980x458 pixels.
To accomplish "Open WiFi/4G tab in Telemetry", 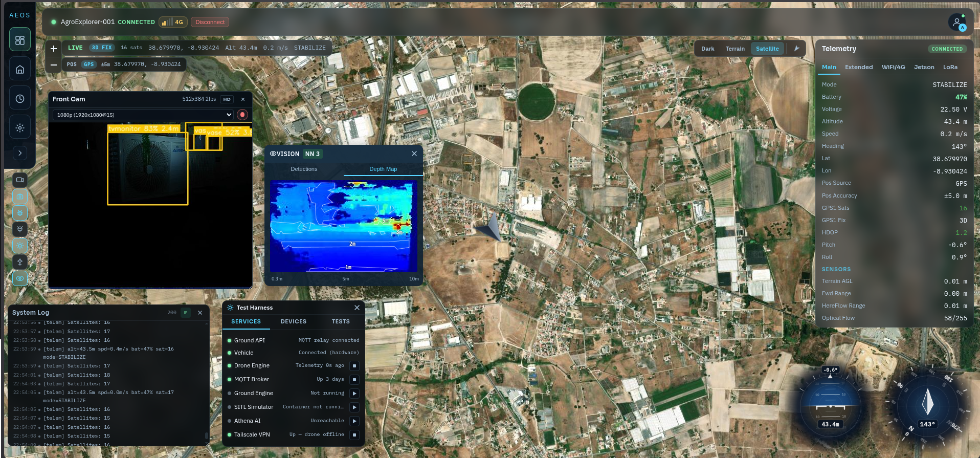I will [893, 67].
